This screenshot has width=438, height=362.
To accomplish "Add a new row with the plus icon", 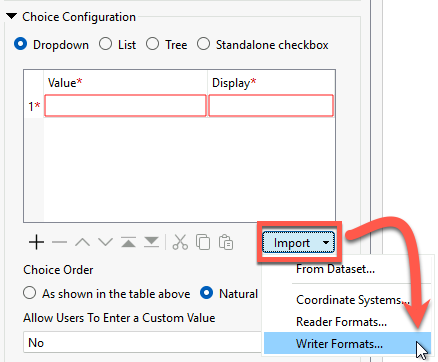I will (36, 242).
